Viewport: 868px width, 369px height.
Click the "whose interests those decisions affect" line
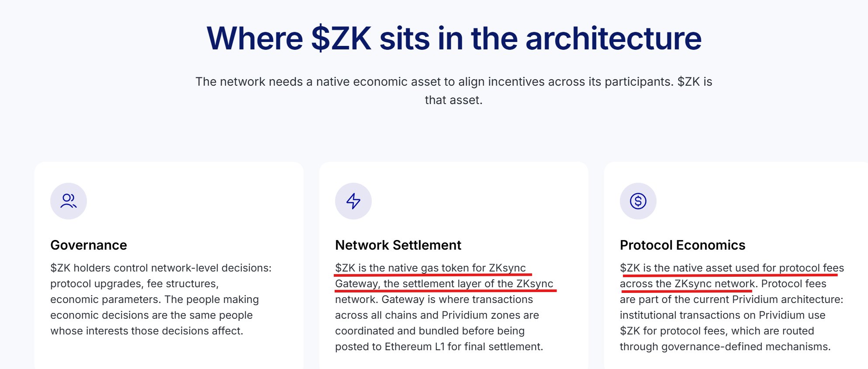[x=146, y=331]
